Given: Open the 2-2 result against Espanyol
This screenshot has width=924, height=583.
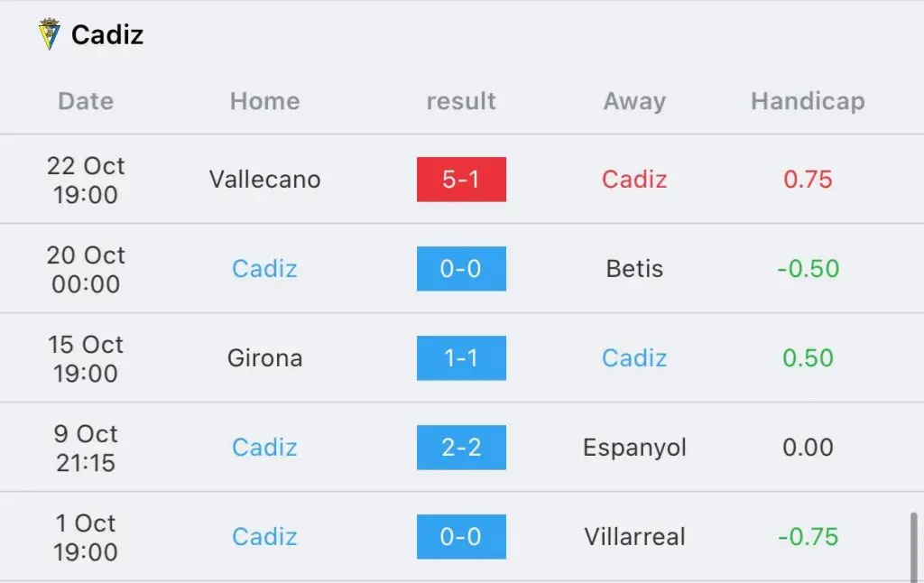Looking at the screenshot, I should [x=461, y=448].
